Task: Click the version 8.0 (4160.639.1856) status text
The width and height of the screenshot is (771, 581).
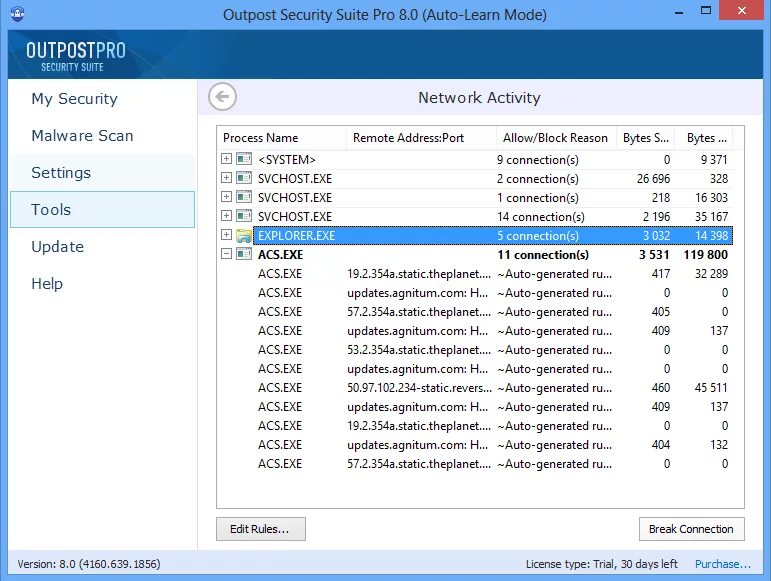Action: (x=89, y=564)
